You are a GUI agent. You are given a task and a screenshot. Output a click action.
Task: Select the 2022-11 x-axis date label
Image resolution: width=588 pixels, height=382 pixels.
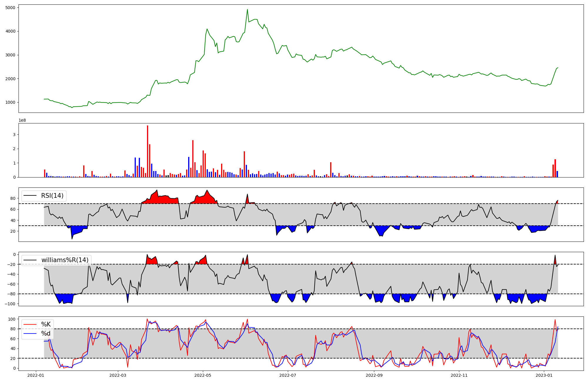[x=459, y=375]
